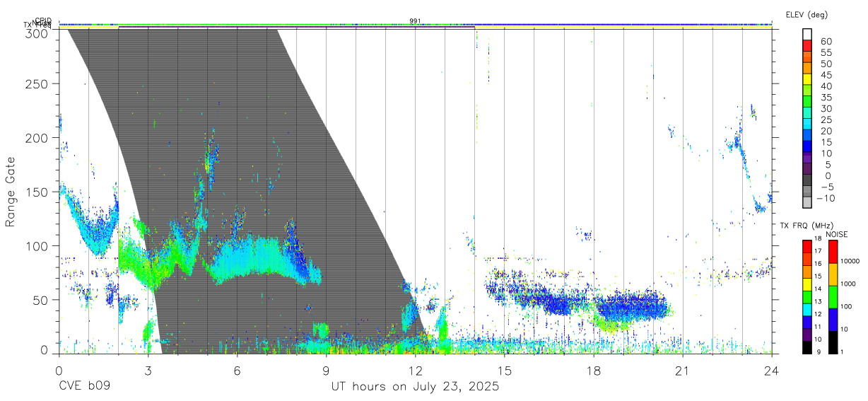The height and width of the screenshot is (401, 868).
Task: Click the red segment of the ELEV colorbar
Action: click(x=807, y=45)
